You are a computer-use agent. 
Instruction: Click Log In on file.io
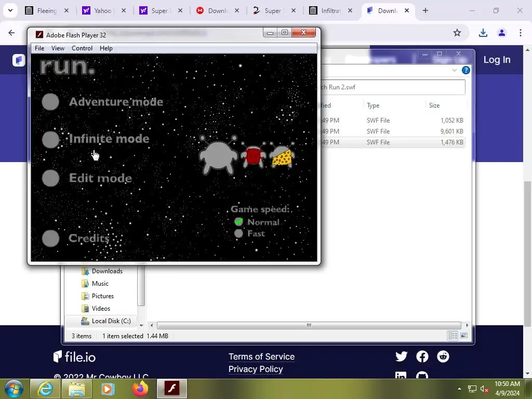(497, 60)
